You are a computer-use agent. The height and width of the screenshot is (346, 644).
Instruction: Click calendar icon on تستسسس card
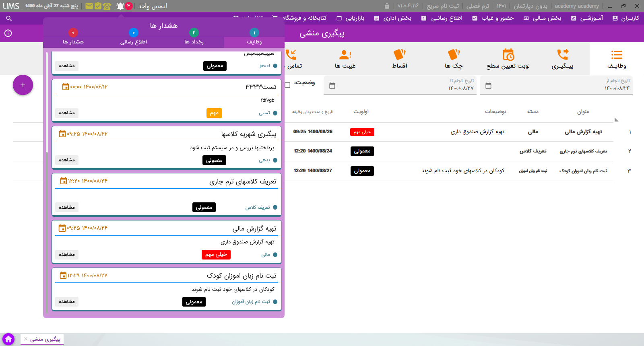(x=66, y=86)
